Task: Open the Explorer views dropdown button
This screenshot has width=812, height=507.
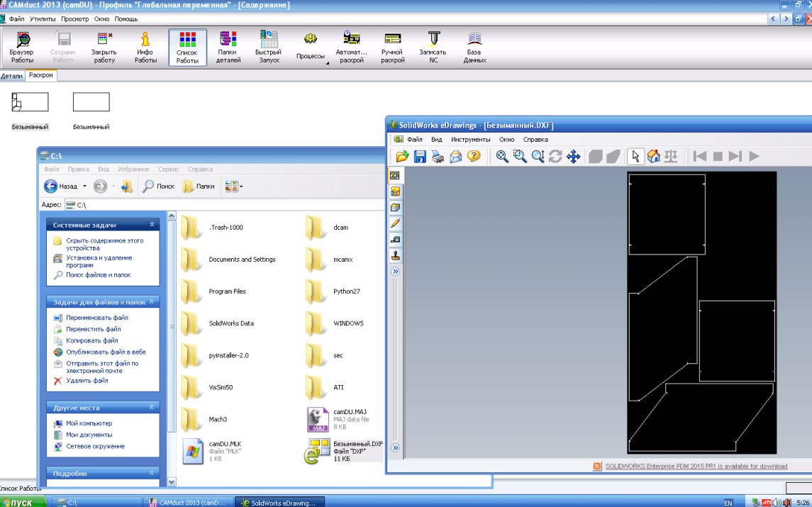Action: click(x=233, y=186)
